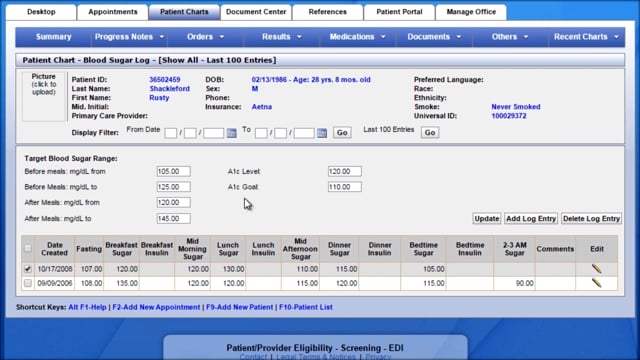Click the Comments column header
Screen dimensions: 640x360
point(555,249)
